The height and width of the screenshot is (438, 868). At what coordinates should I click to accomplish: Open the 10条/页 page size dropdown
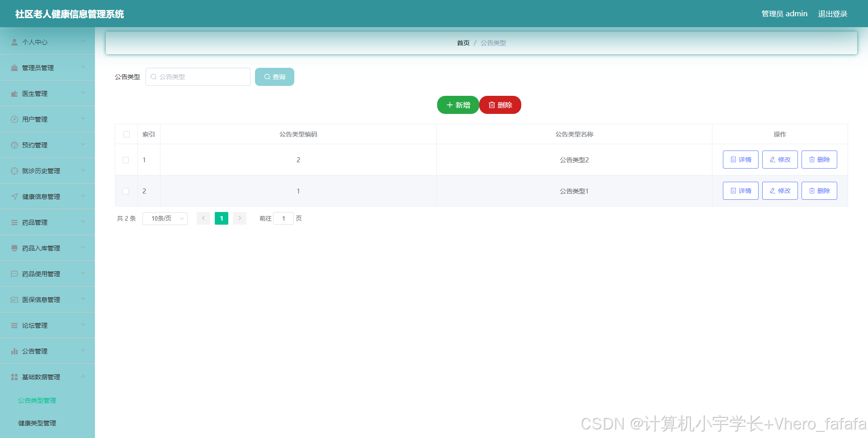(x=165, y=218)
